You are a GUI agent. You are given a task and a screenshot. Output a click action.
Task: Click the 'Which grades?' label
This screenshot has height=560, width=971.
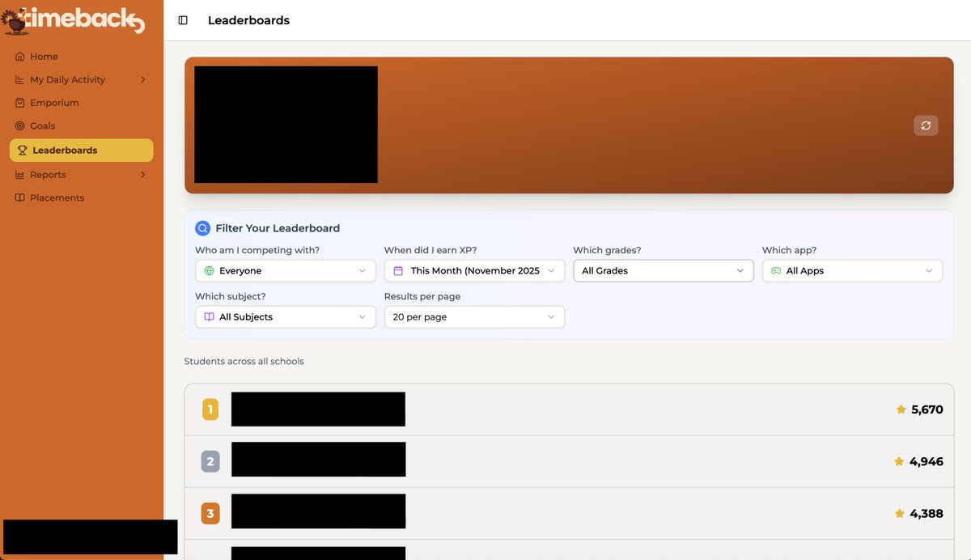pyautogui.click(x=607, y=250)
